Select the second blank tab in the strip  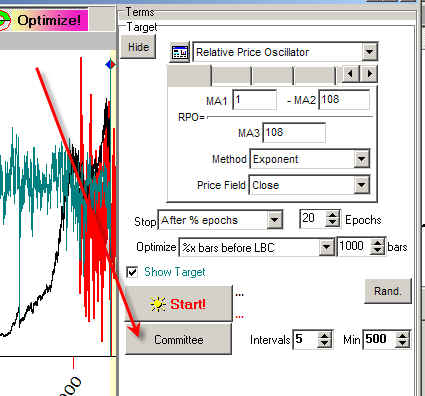(231, 75)
